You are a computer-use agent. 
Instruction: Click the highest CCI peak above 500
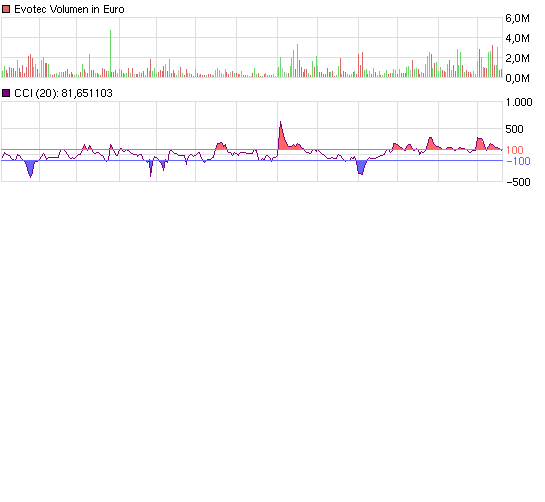click(280, 122)
